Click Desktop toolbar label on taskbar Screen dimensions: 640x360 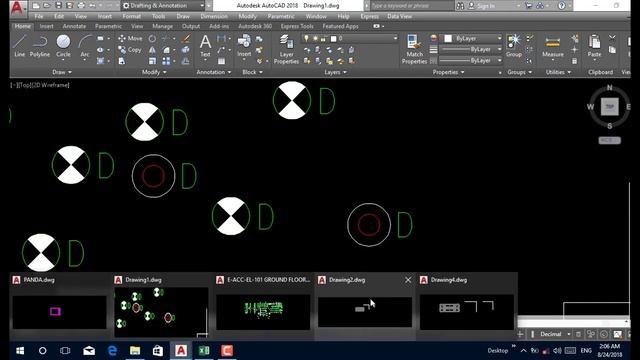pyautogui.click(x=498, y=350)
